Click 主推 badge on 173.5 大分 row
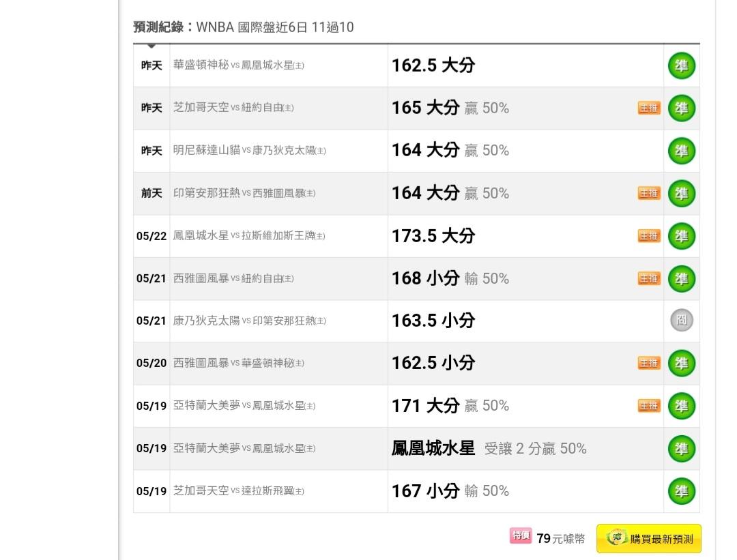The height and width of the screenshot is (560, 737). [x=649, y=236]
